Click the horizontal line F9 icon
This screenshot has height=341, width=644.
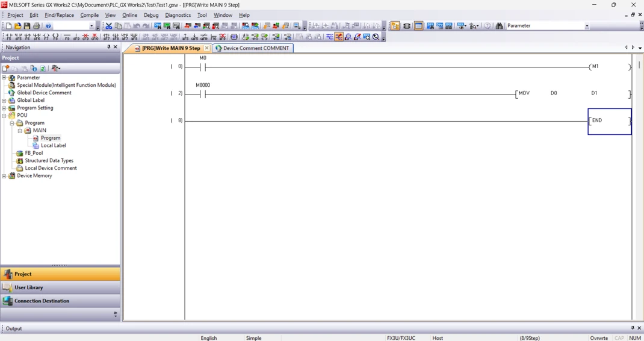67,37
